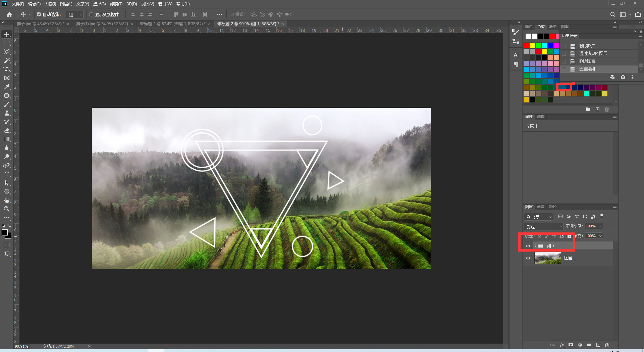The image size is (644, 352).
Task: Select the Pen tool
Action: pyautogui.click(x=7, y=165)
